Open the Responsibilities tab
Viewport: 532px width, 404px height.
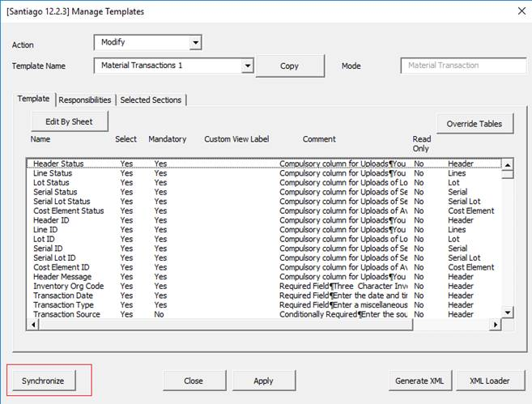coord(85,100)
